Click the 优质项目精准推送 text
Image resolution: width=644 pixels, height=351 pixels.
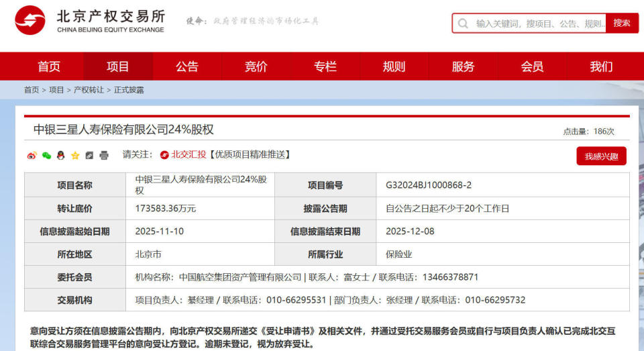click(250, 154)
